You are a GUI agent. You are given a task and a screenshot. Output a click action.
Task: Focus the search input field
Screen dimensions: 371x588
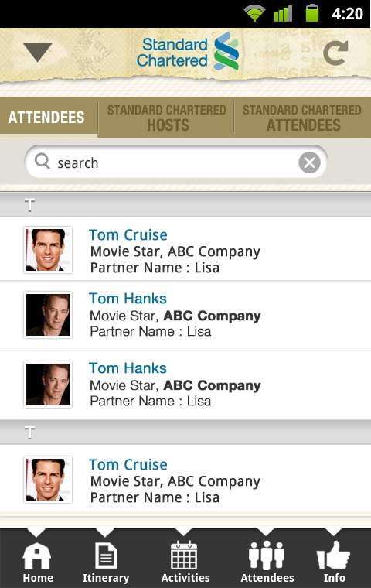pyautogui.click(x=176, y=162)
